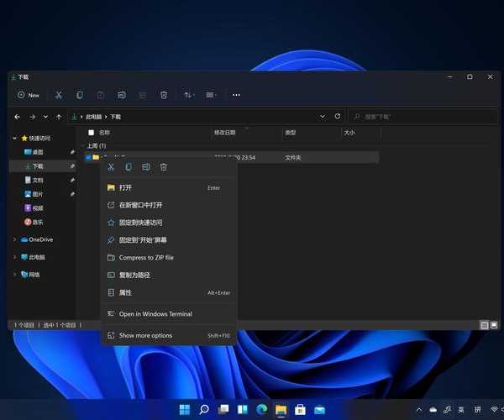Click the Cut icon in context menu
Image resolution: width=504 pixels, height=420 pixels.
pos(112,167)
